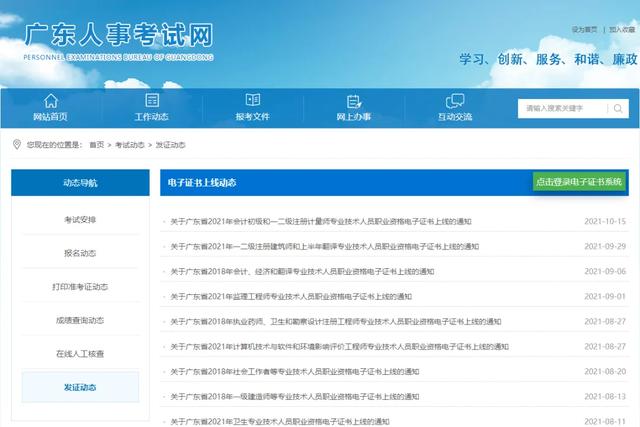Select 在线人工核查 sidebar entry
The width and height of the screenshot is (640, 427).
80,354
